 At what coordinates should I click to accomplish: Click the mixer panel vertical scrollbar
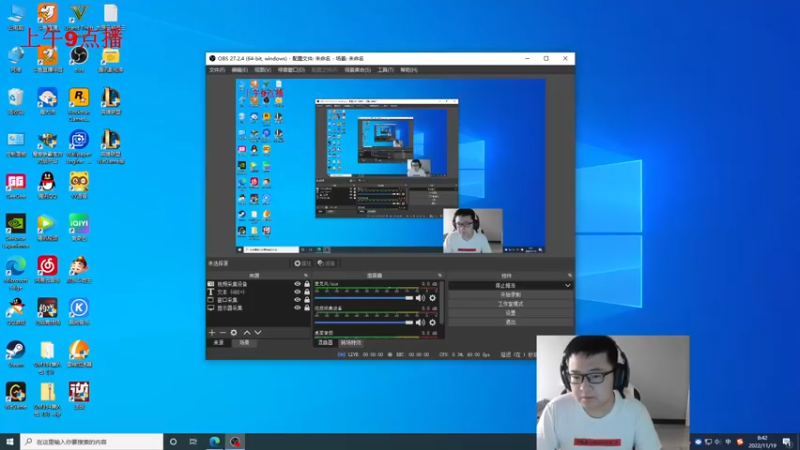click(x=442, y=304)
